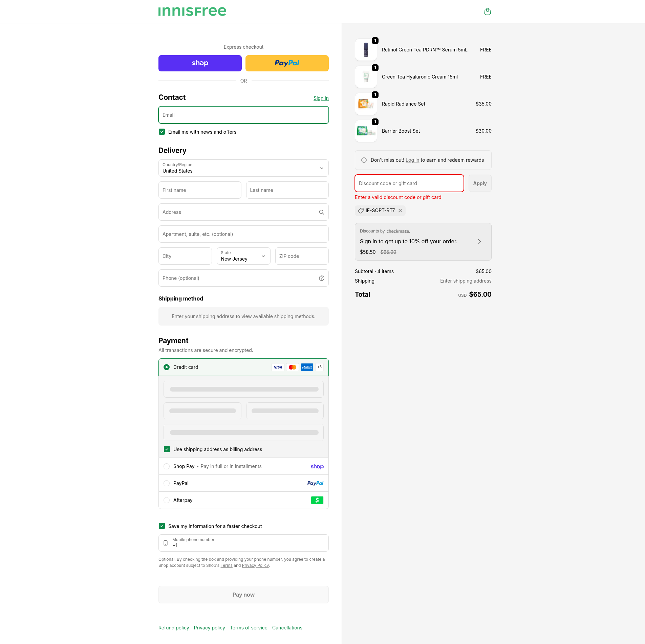This screenshot has height=644, width=645.
Task: Open the State dropdown showing New Jersey
Action: [x=243, y=256]
